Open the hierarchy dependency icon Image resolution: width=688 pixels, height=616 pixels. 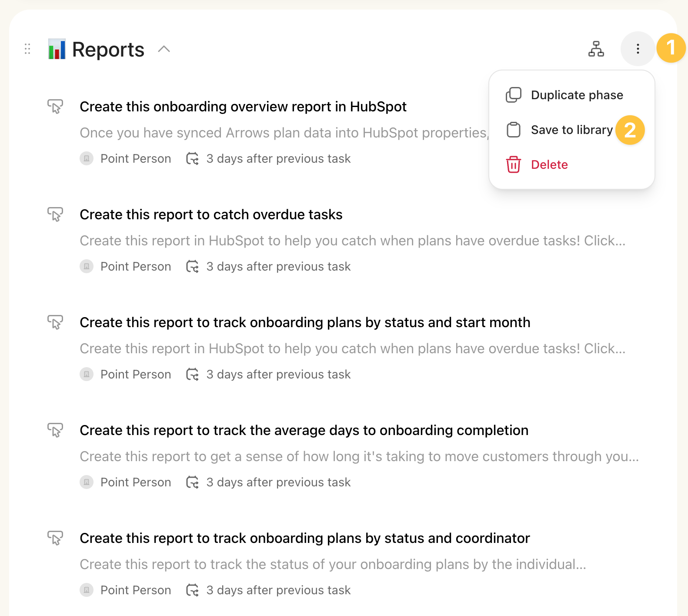coord(596,49)
